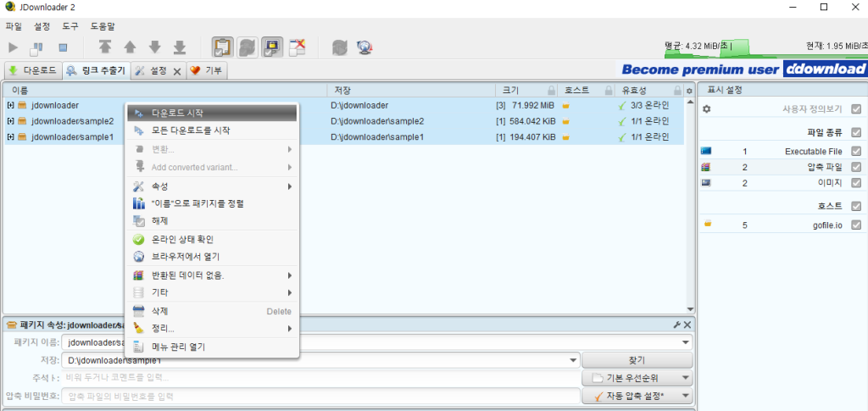Open the 정리... submenu
The height and width of the screenshot is (411, 868).
click(212, 329)
